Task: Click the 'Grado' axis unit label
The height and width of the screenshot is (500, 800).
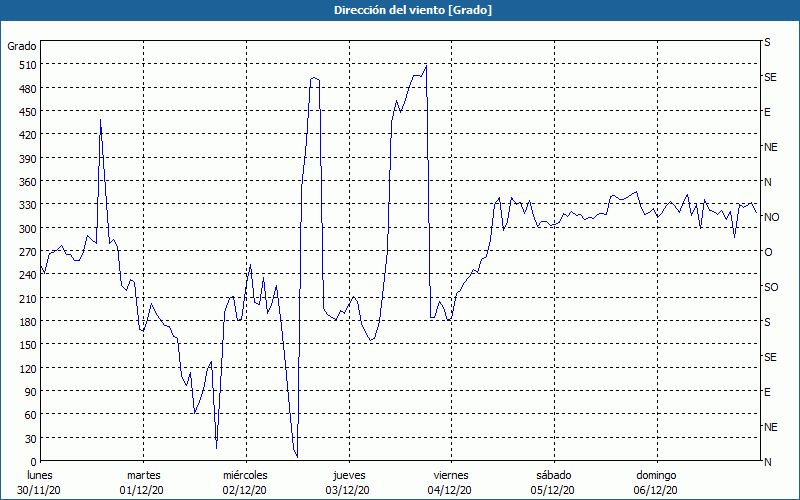Action: [22, 46]
